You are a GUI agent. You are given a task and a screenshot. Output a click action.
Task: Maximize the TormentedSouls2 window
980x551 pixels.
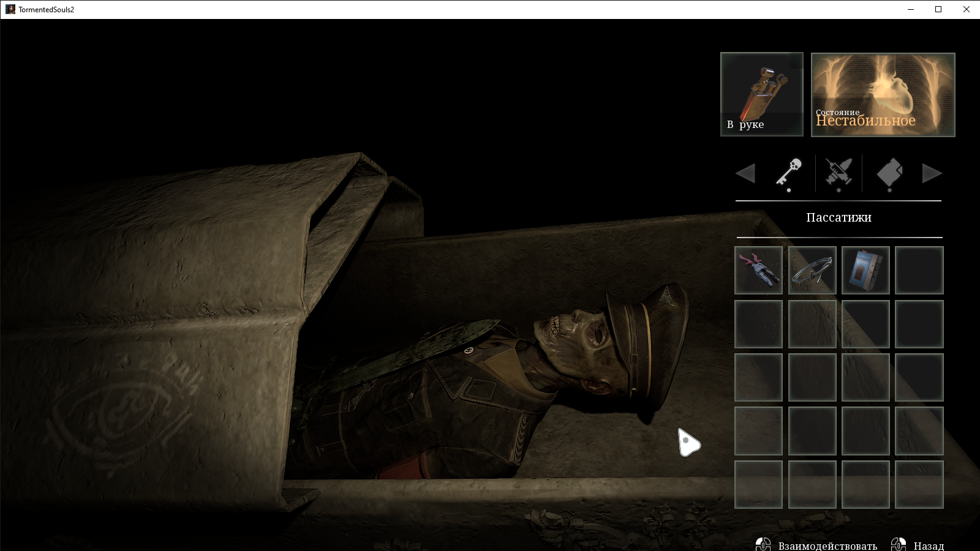(938, 9)
